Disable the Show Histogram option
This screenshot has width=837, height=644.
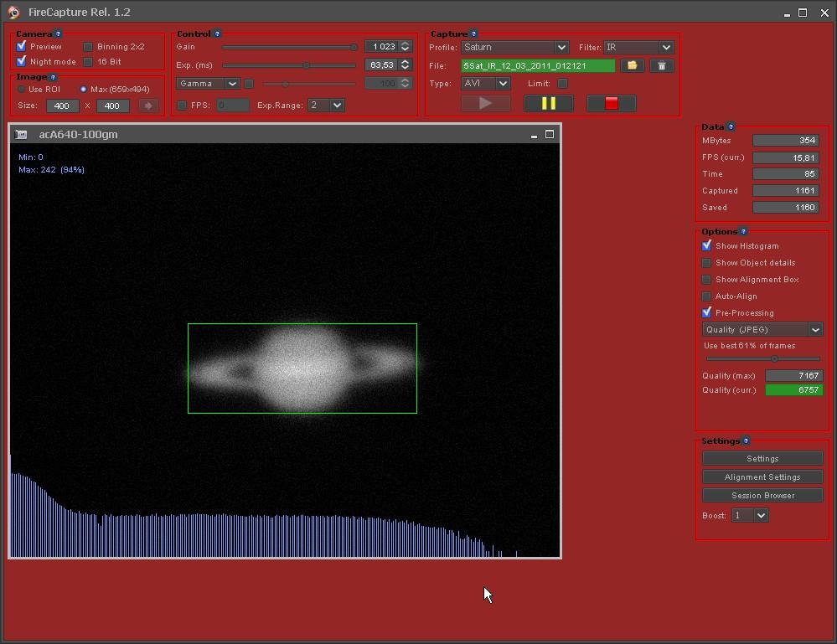[707, 245]
